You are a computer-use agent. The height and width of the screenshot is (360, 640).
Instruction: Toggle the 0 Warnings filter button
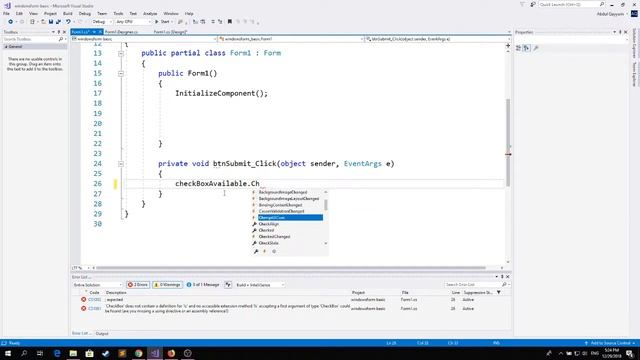(x=167, y=285)
